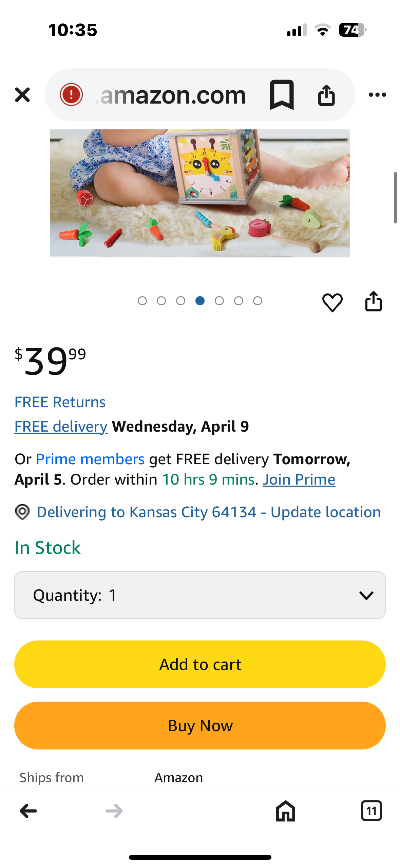Image resolution: width=400 pixels, height=868 pixels.
Task: Tap the Join Prime link
Action: pyautogui.click(x=299, y=480)
